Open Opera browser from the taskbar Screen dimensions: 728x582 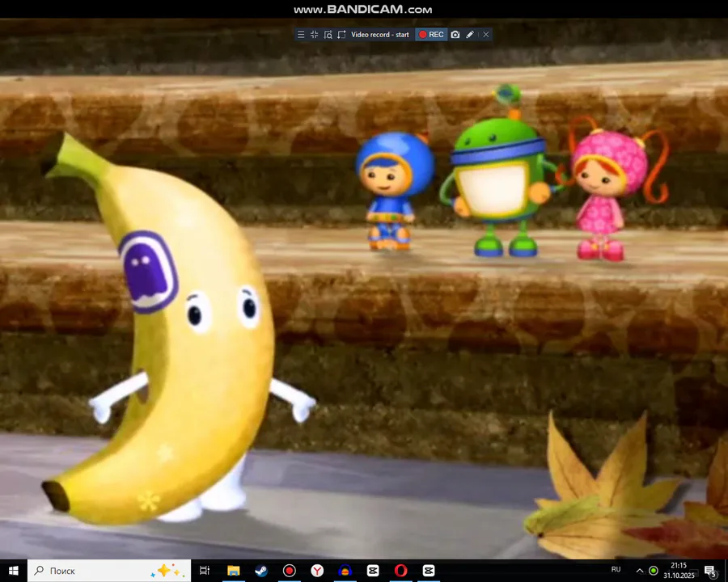(400, 571)
